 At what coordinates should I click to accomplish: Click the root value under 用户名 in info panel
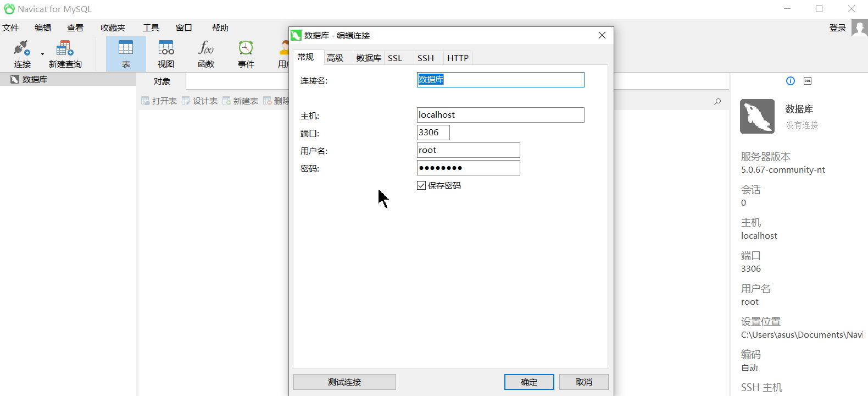tap(750, 302)
